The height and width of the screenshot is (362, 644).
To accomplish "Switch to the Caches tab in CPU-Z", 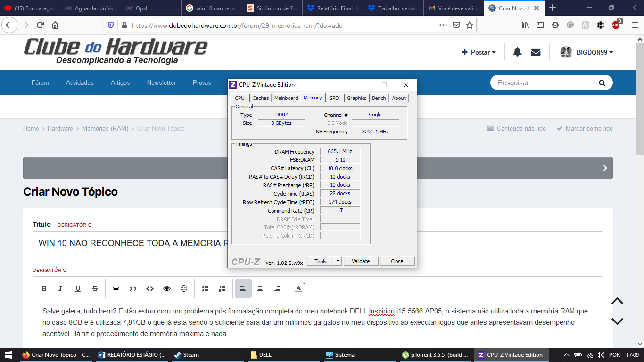I will click(x=260, y=98).
